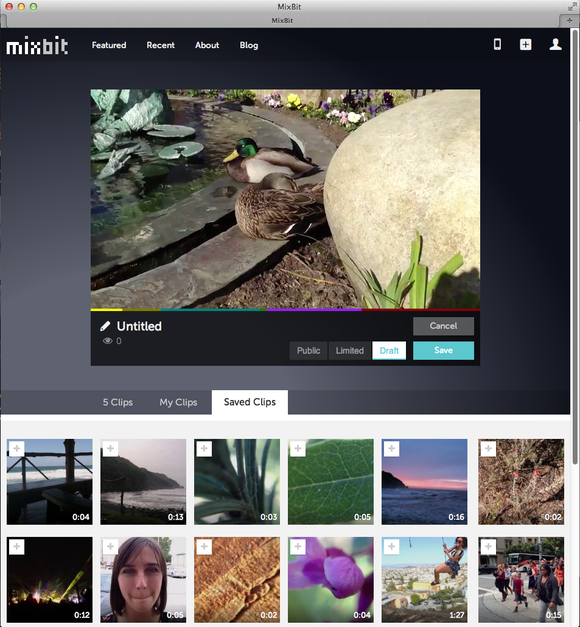The height and width of the screenshot is (627, 580).
Task: Cancel editing the video
Action: tap(443, 326)
